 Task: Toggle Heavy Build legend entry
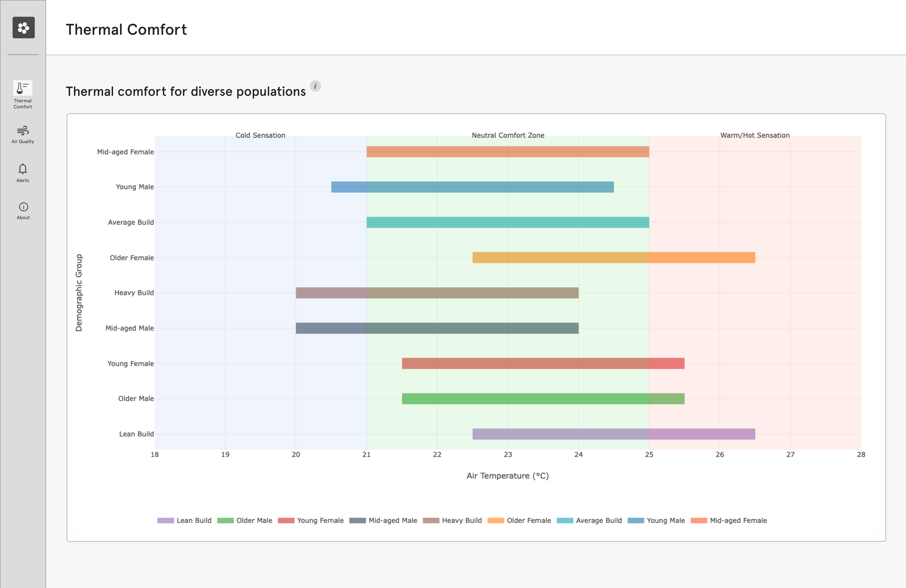pyautogui.click(x=452, y=520)
